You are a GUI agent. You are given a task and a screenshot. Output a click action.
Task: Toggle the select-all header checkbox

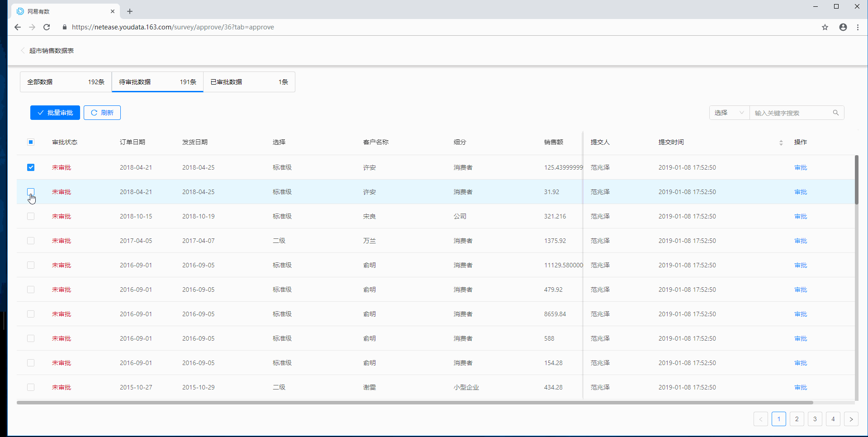tap(31, 142)
